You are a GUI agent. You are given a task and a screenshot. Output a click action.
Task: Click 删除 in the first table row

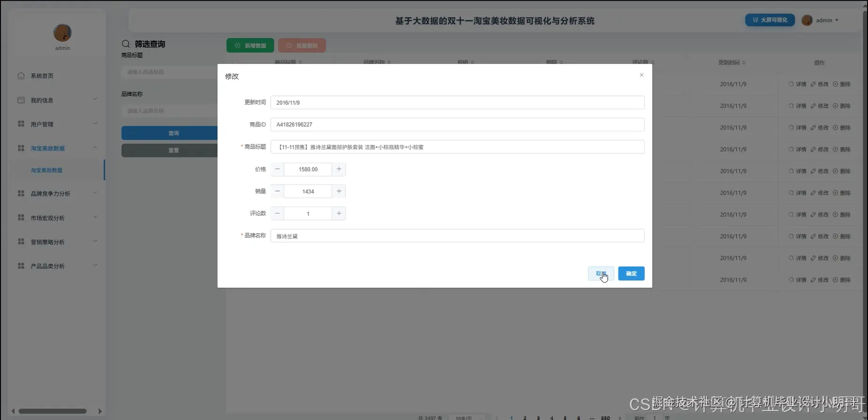click(x=842, y=84)
